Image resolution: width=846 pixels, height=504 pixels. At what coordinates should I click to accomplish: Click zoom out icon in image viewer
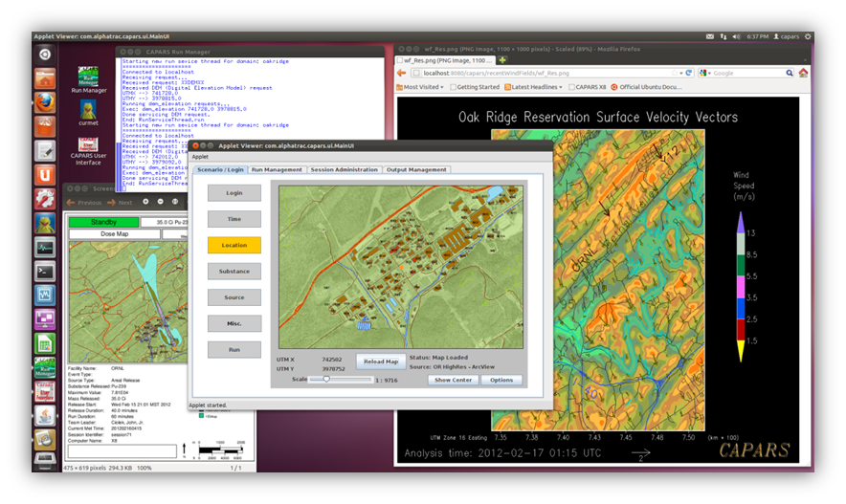click(x=160, y=202)
